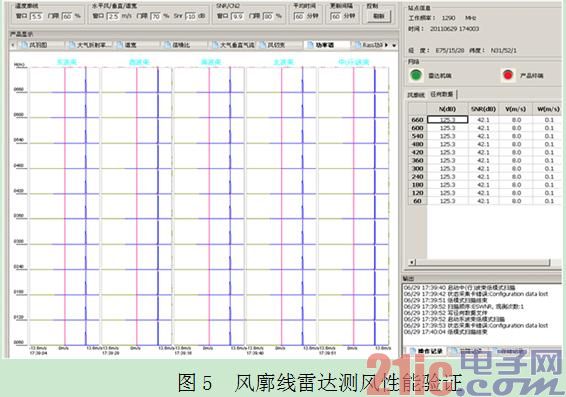Click the log line at 06/29 17:39:40
The width and height of the screenshot is (566, 397).
click(460, 288)
